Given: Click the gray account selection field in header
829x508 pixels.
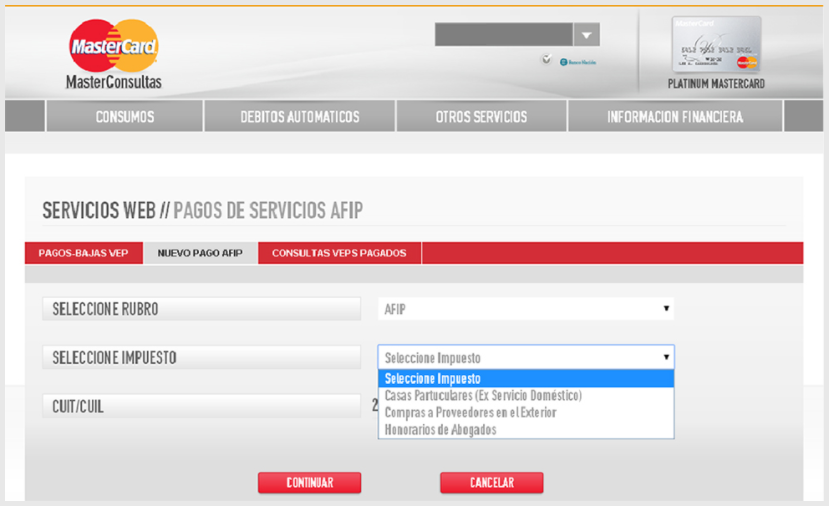Looking at the screenshot, I should click(x=503, y=35).
